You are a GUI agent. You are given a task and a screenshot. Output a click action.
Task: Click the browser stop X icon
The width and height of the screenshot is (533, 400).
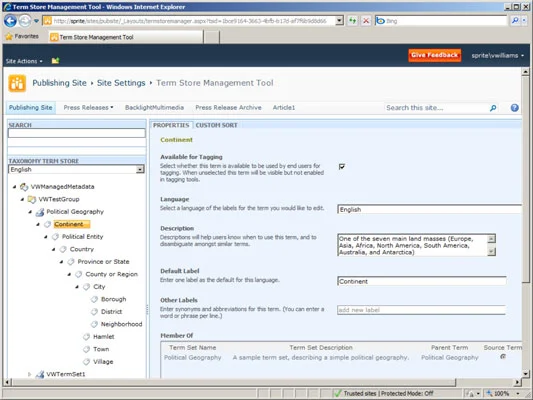pyautogui.click(x=366, y=21)
